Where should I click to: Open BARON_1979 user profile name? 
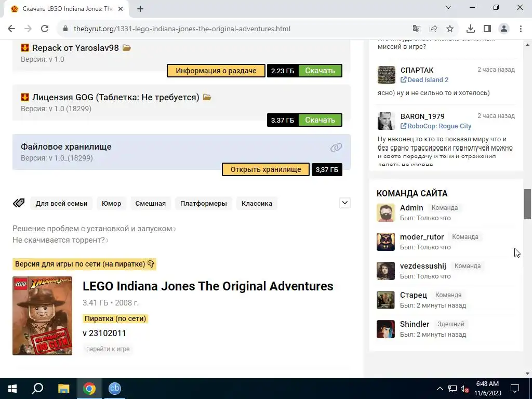pos(422,116)
